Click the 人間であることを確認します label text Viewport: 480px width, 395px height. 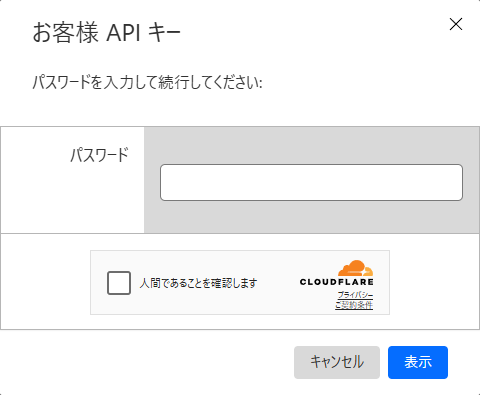click(x=198, y=283)
